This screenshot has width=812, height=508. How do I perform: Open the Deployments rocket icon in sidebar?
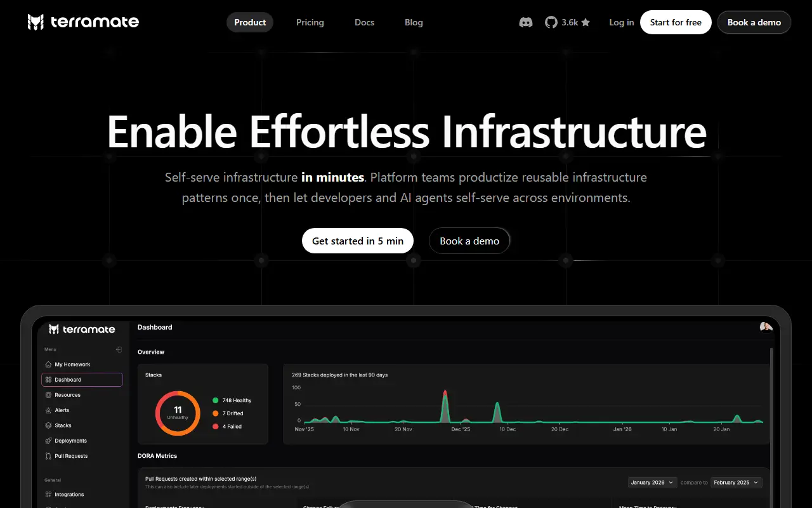click(x=48, y=441)
